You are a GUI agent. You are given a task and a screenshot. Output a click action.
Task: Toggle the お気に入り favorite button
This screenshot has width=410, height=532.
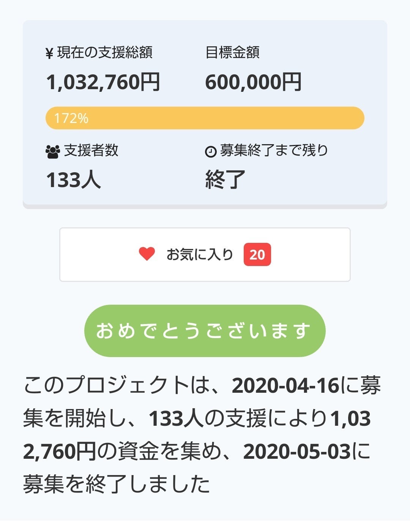tap(205, 255)
